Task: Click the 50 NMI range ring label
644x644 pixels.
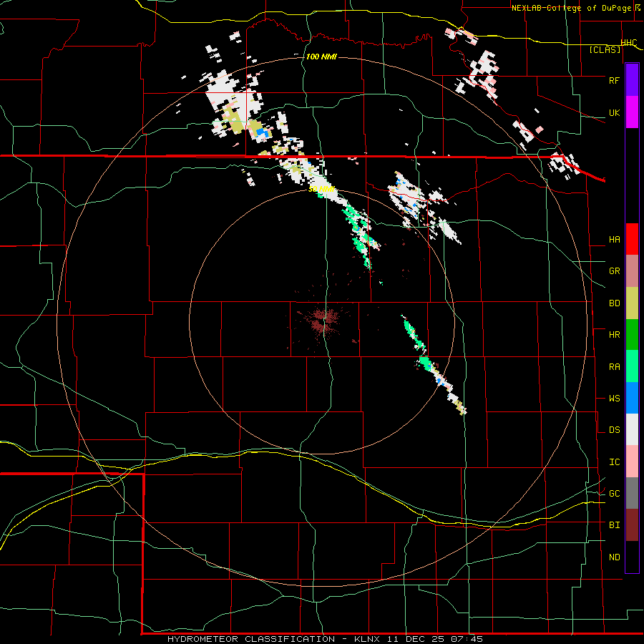Action: click(x=321, y=189)
